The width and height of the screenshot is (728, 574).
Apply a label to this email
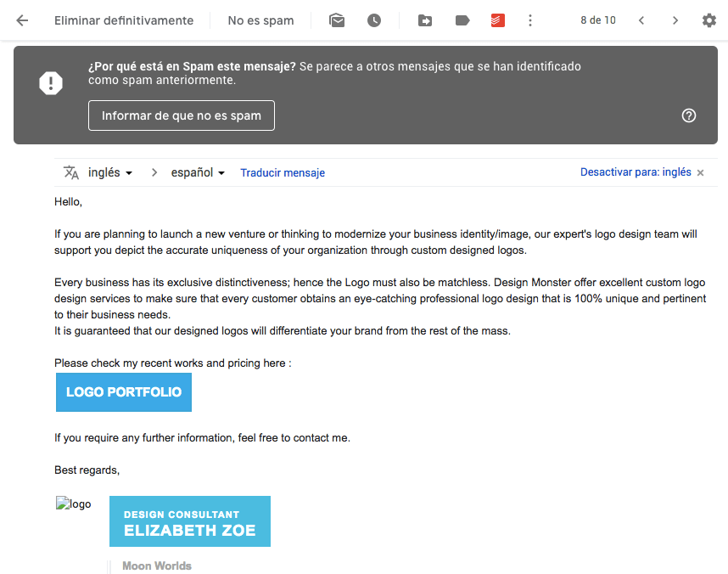(x=462, y=20)
